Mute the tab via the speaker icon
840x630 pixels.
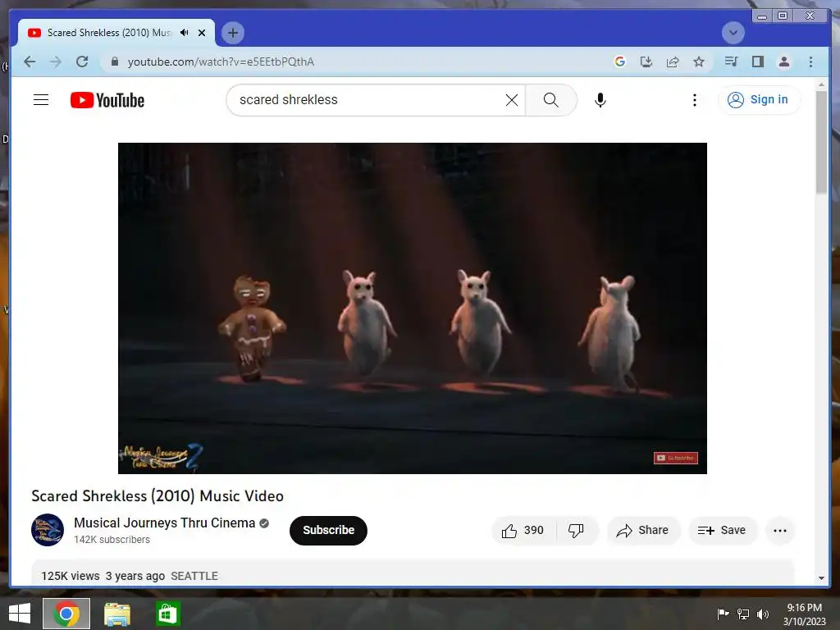tap(184, 33)
